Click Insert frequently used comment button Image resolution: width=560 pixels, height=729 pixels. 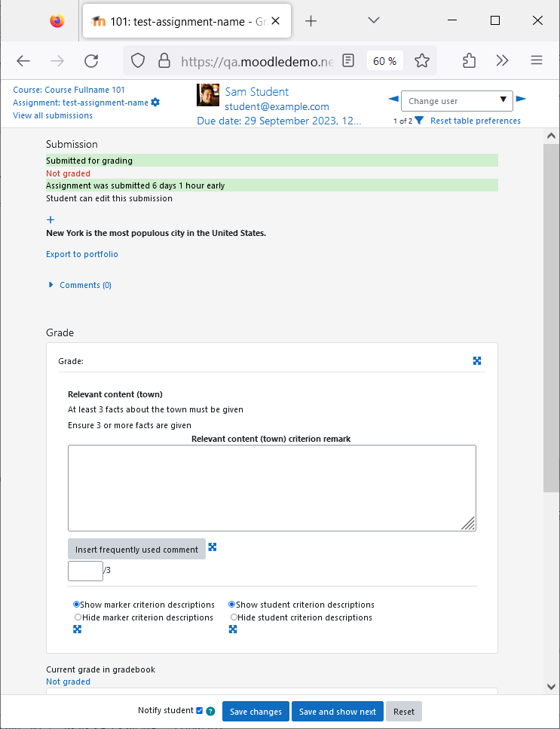pos(136,549)
